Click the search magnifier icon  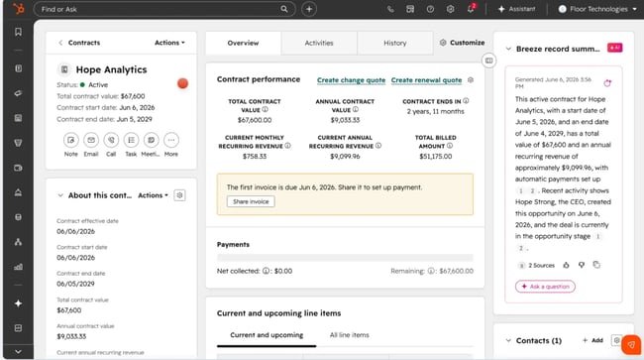[x=283, y=9]
